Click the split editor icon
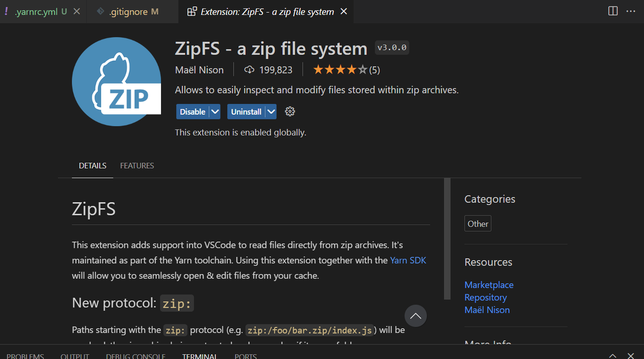The height and width of the screenshot is (359, 644). [613, 11]
